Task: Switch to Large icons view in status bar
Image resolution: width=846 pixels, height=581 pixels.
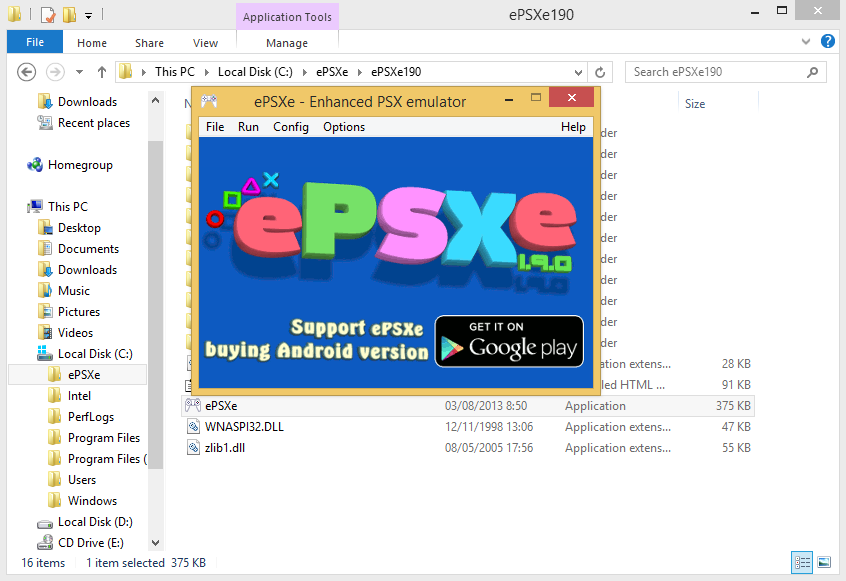Action: tap(824, 563)
